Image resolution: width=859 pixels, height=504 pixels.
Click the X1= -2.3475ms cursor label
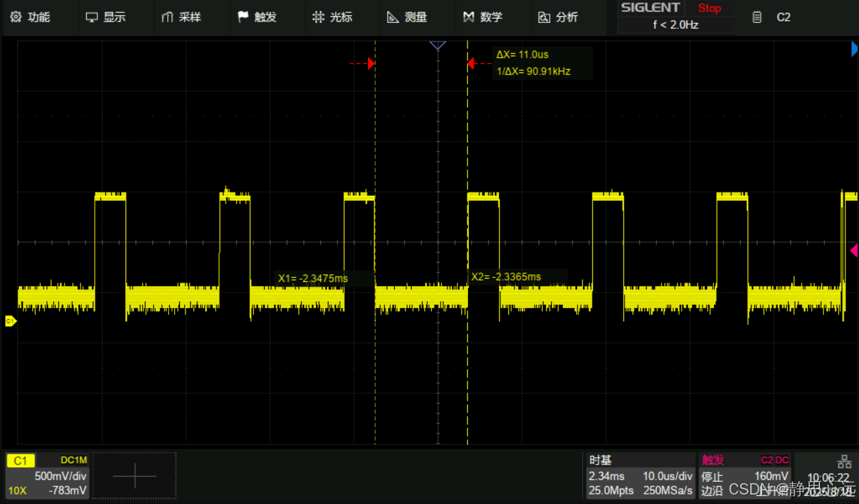(x=314, y=278)
